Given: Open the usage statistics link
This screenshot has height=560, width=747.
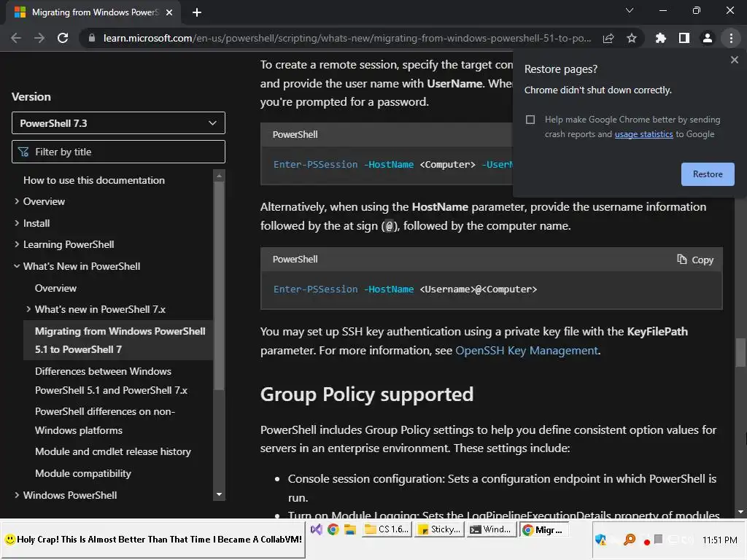Looking at the screenshot, I should click(643, 134).
